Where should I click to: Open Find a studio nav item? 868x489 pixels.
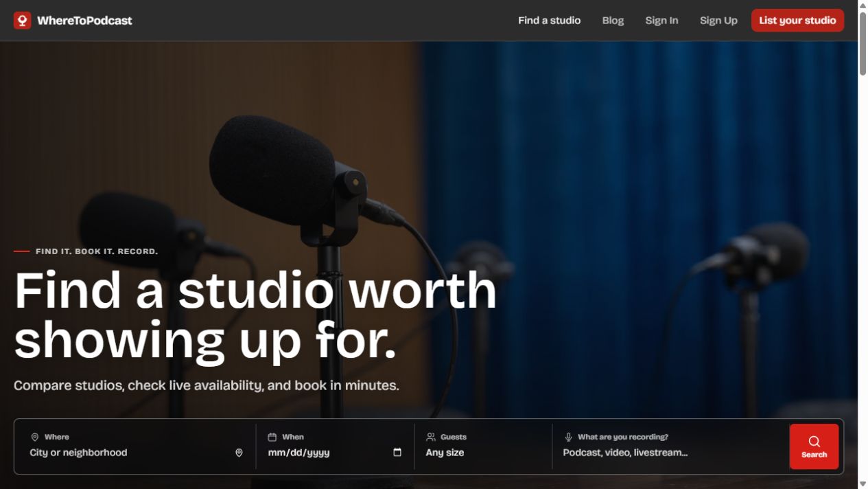(549, 21)
